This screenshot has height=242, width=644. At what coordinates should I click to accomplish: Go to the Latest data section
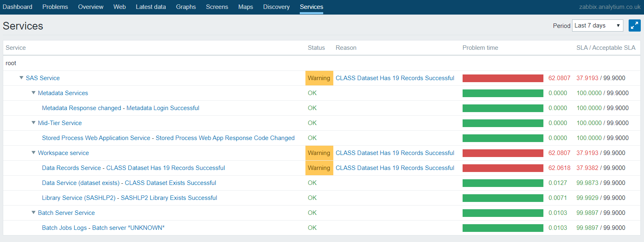pos(151,7)
